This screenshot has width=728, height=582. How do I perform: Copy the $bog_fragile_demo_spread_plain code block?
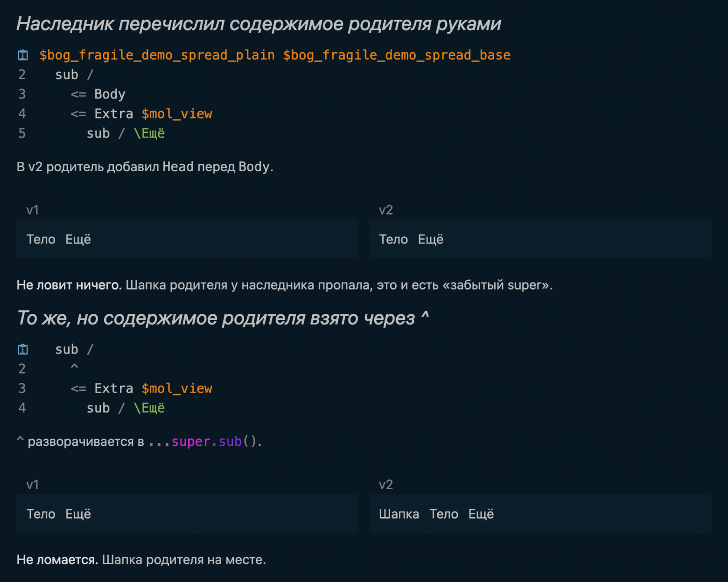pyautogui.click(x=23, y=55)
